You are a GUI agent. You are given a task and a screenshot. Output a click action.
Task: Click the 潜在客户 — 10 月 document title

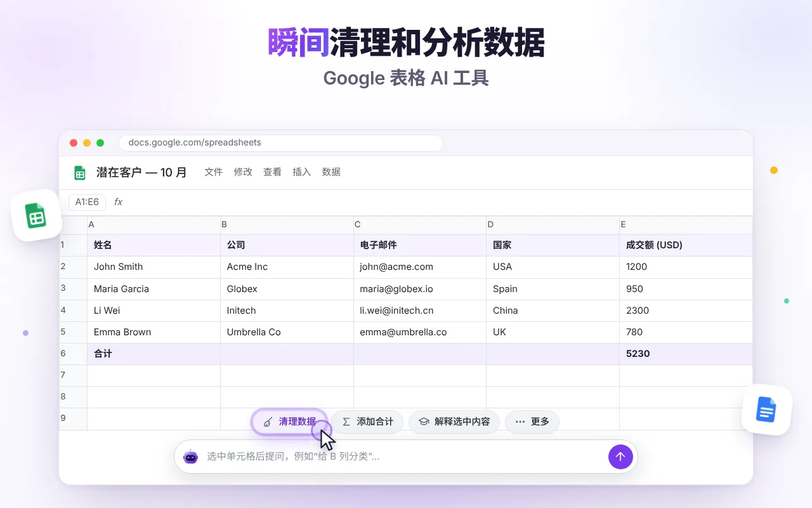click(x=141, y=173)
